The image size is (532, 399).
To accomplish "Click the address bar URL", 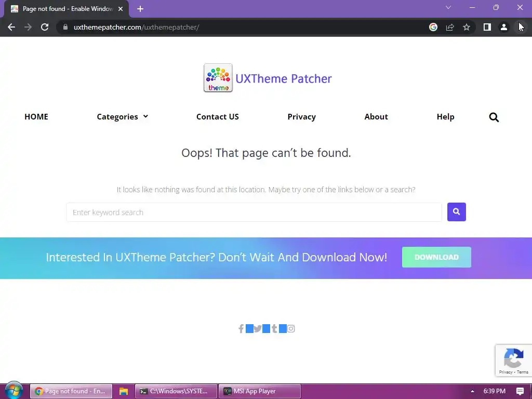I will click(137, 27).
